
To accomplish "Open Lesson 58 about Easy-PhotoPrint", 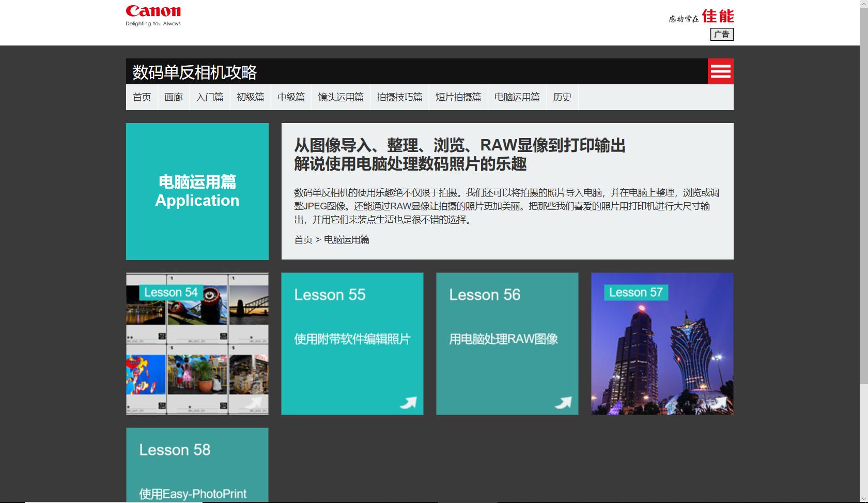I will pyautogui.click(x=197, y=464).
